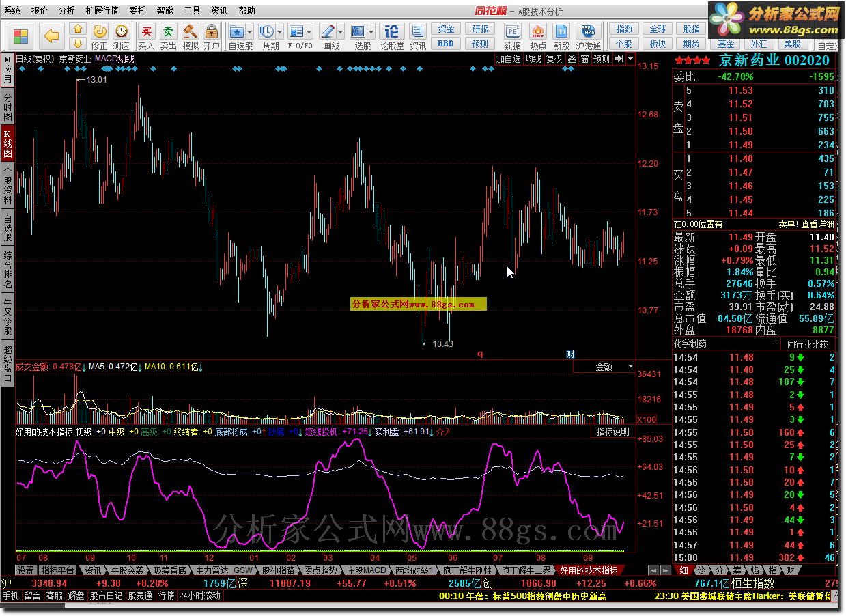The height and width of the screenshot is (616, 846).
Task: Select the 分时图 side tab
Action: (8, 108)
